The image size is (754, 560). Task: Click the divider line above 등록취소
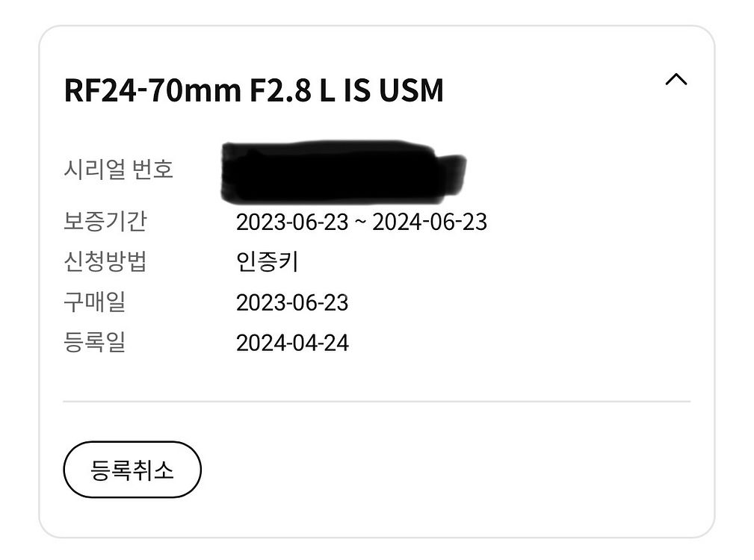pos(377,402)
